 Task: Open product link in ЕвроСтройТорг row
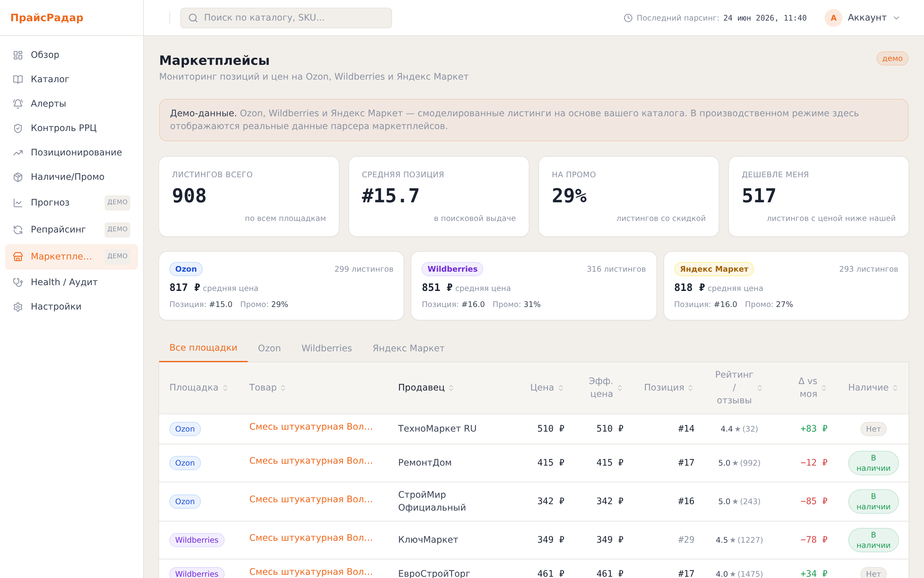(x=311, y=572)
